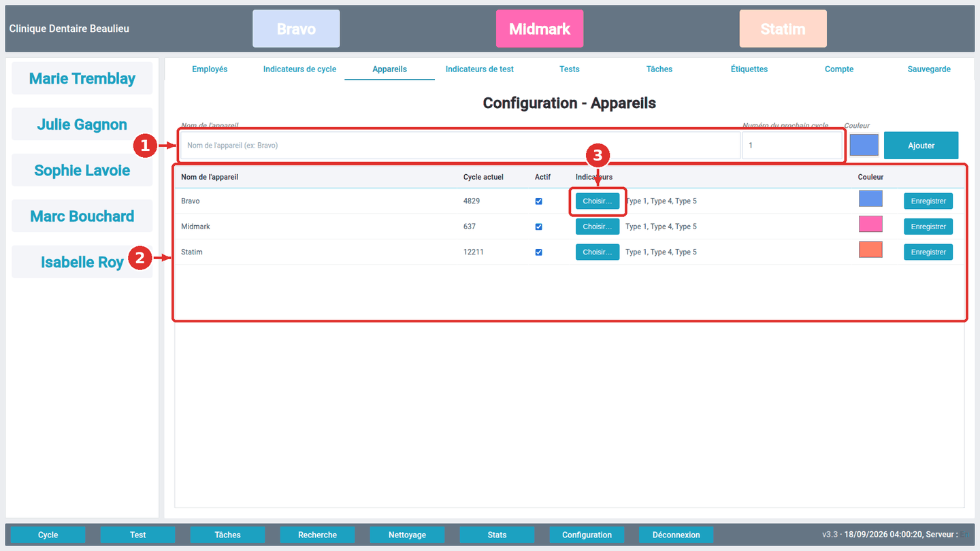Open the Tests configuration tab
980x551 pixels.
point(570,69)
